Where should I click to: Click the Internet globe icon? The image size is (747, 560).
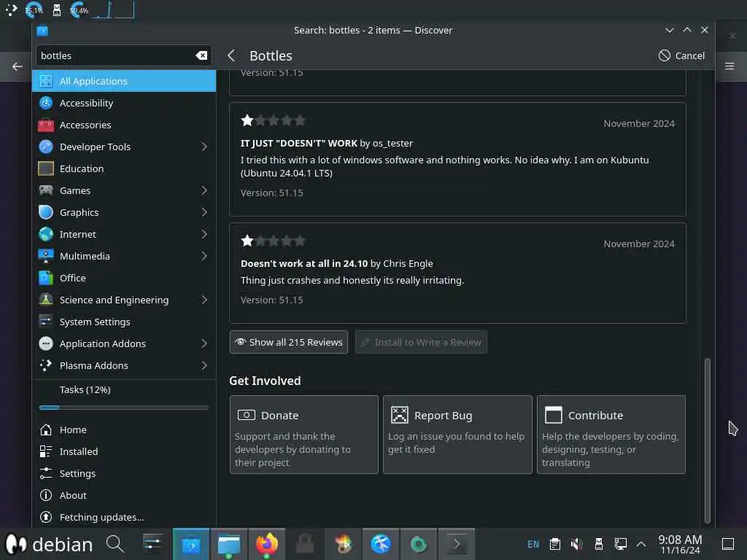click(46, 234)
